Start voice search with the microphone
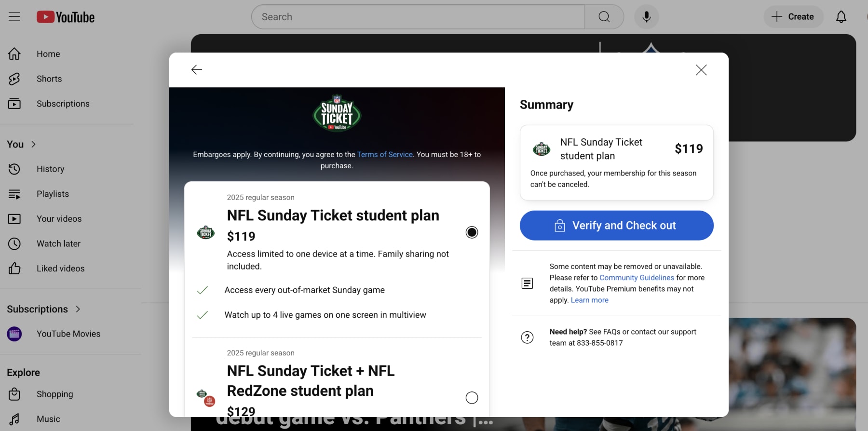The image size is (868, 431). point(647,17)
